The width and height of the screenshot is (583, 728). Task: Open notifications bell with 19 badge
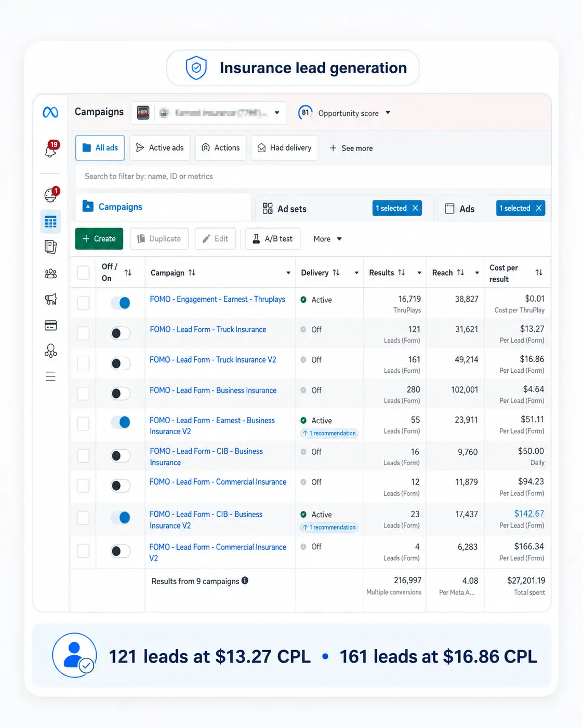click(x=51, y=150)
